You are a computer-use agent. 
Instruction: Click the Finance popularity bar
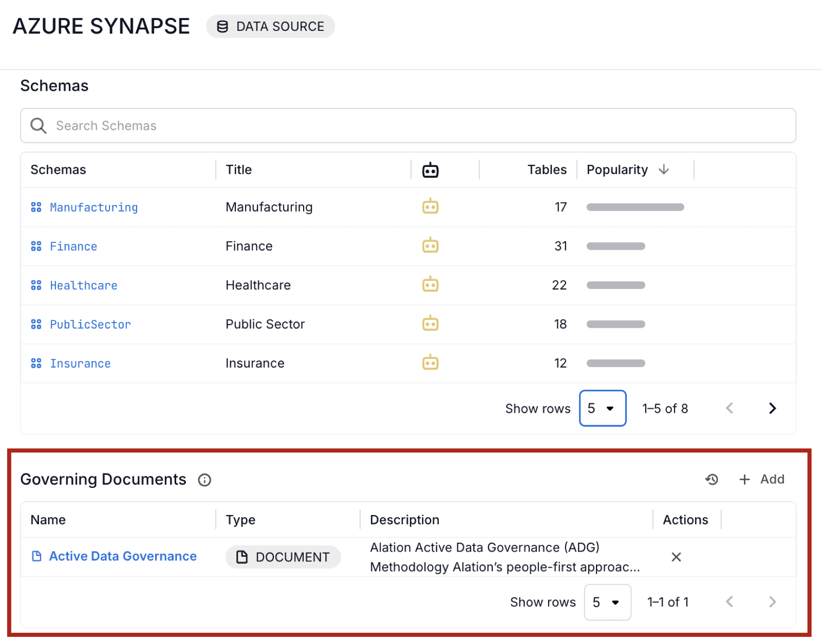click(616, 246)
